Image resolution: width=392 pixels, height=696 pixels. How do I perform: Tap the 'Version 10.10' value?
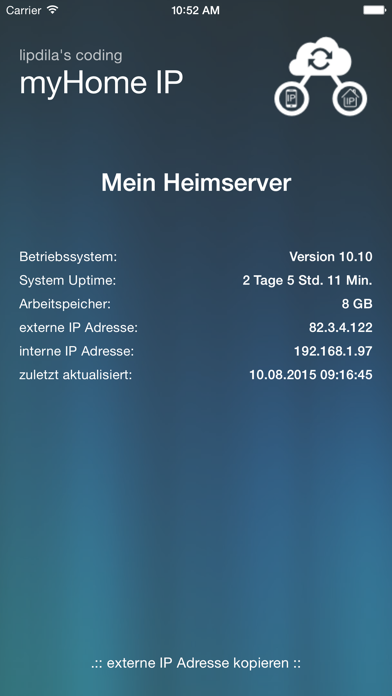(x=331, y=257)
